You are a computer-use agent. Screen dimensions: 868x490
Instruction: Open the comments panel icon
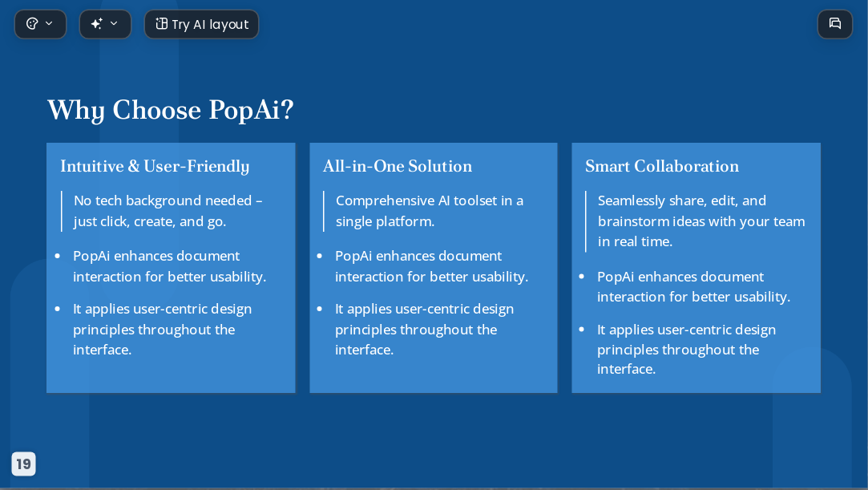click(835, 24)
